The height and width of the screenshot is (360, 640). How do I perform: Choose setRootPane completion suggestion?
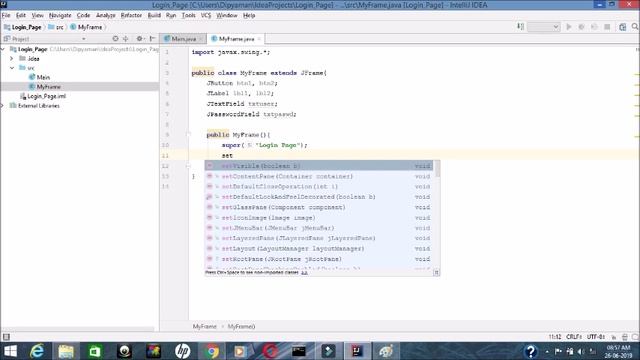click(319, 259)
